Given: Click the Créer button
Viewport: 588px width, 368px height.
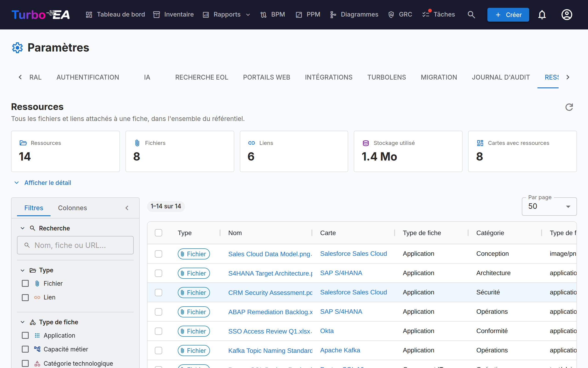Looking at the screenshot, I should pos(508,14).
